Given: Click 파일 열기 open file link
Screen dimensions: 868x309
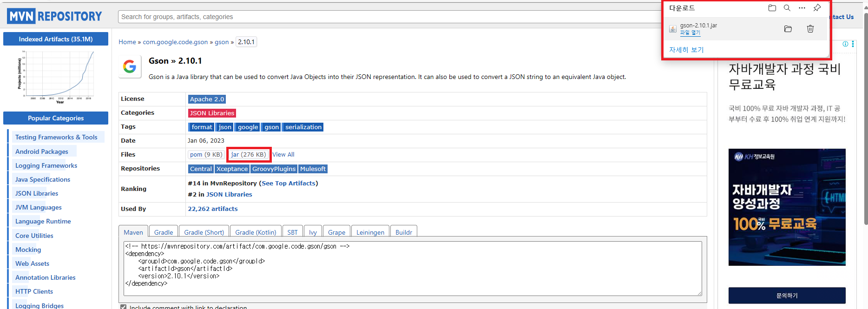Looking at the screenshot, I should click(690, 33).
